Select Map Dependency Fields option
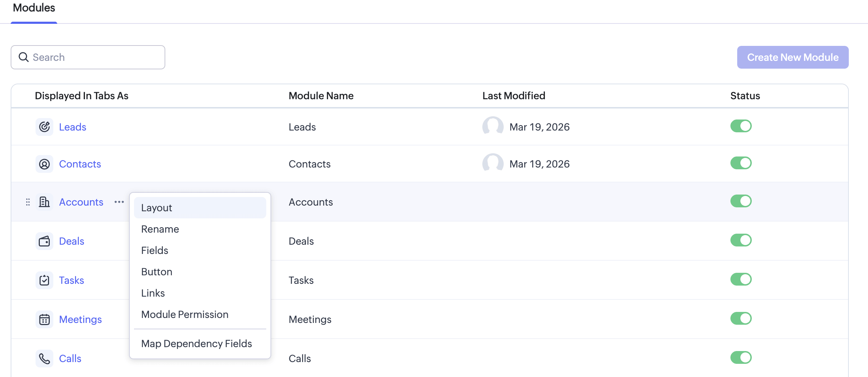The width and height of the screenshot is (868, 377). tap(196, 343)
